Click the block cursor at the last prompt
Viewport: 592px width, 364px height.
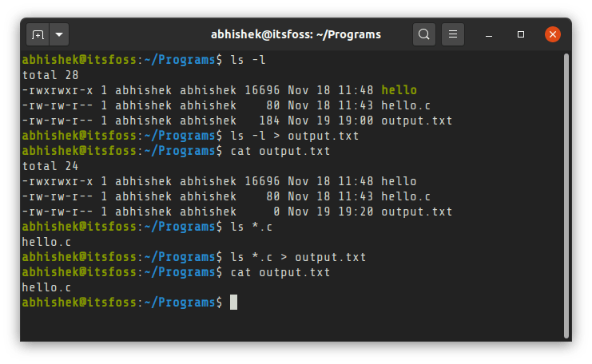pyautogui.click(x=233, y=303)
